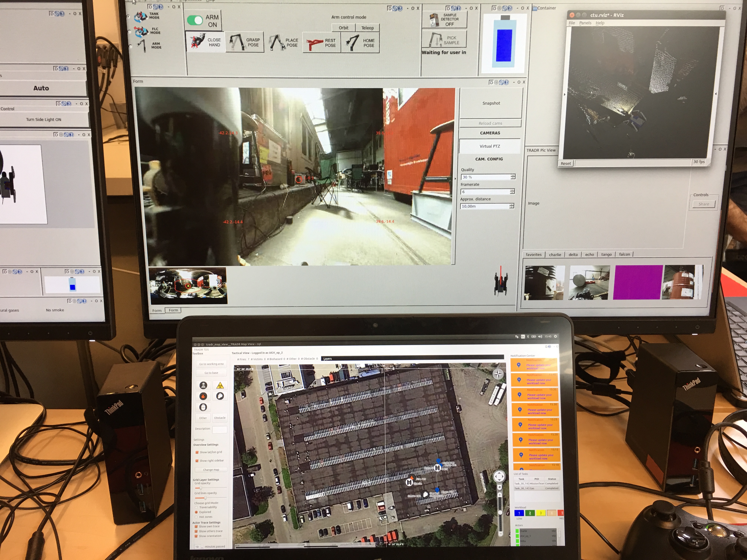Select the Tank Mode radio button
The width and height of the screenshot is (747, 560).
tap(128, 16)
